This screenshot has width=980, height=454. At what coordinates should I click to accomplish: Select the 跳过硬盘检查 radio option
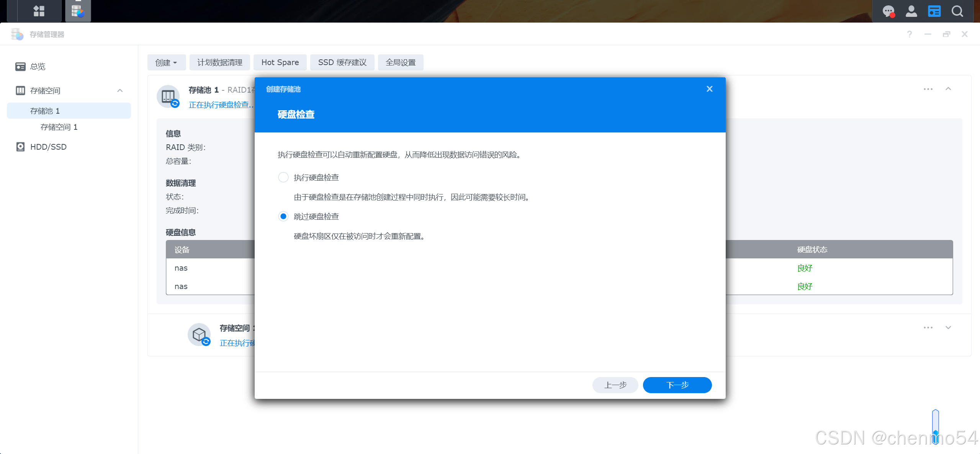(283, 216)
